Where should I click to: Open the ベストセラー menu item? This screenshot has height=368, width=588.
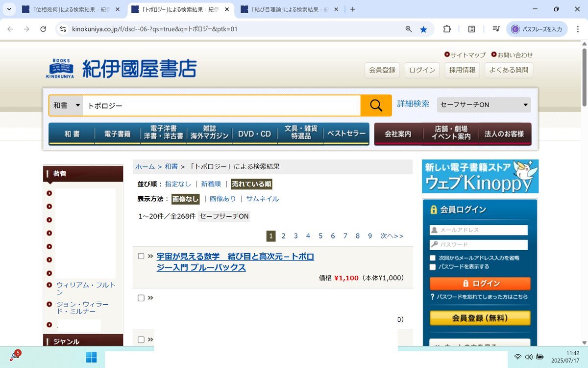346,134
